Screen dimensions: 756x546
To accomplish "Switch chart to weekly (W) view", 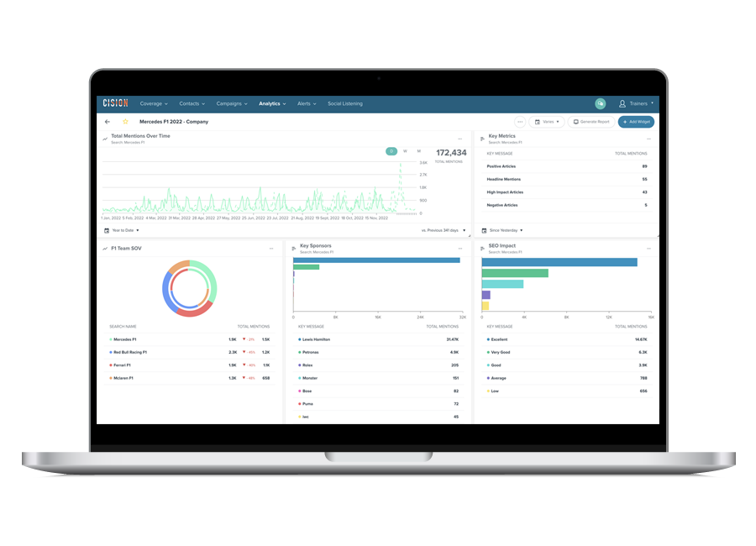I will (x=405, y=151).
